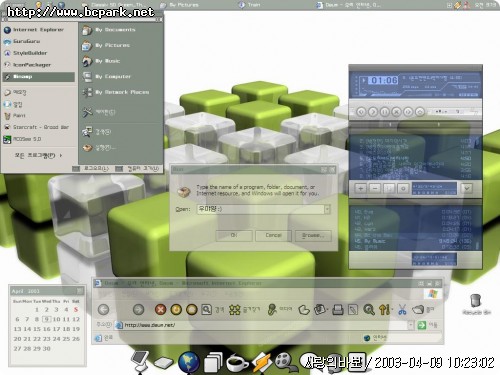Select the My Music entry in Winamp lower list
This screenshot has width=500, height=375.
click(x=413, y=241)
